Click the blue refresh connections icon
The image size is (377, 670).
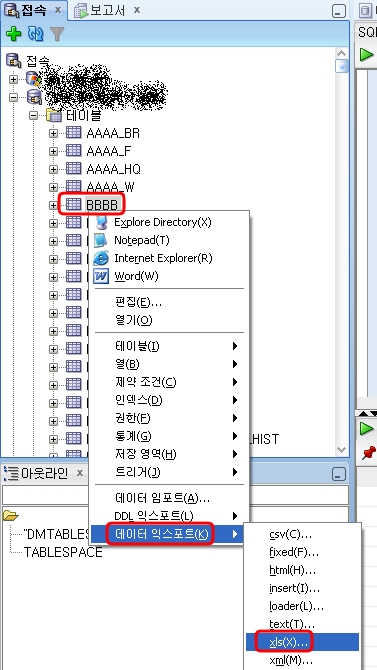coord(35,34)
